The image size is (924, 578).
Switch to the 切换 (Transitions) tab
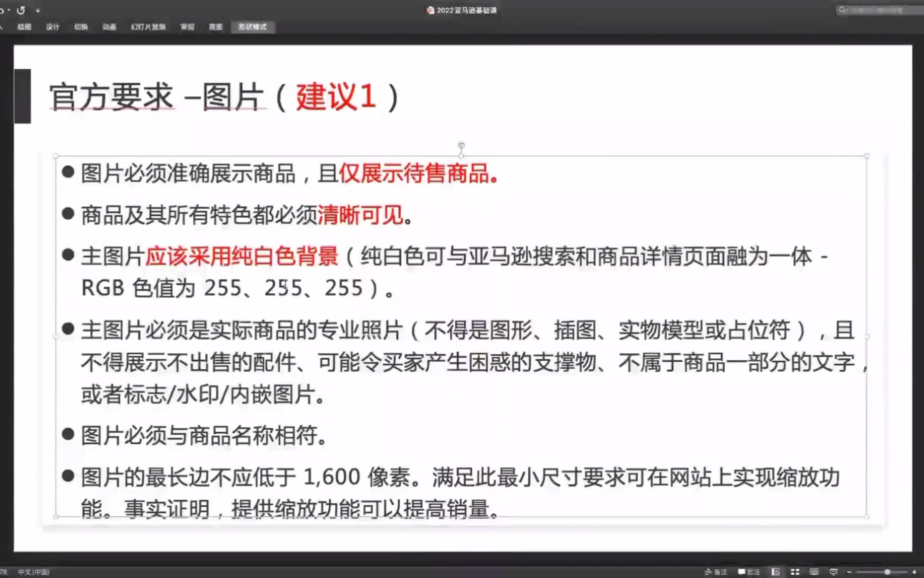click(81, 27)
